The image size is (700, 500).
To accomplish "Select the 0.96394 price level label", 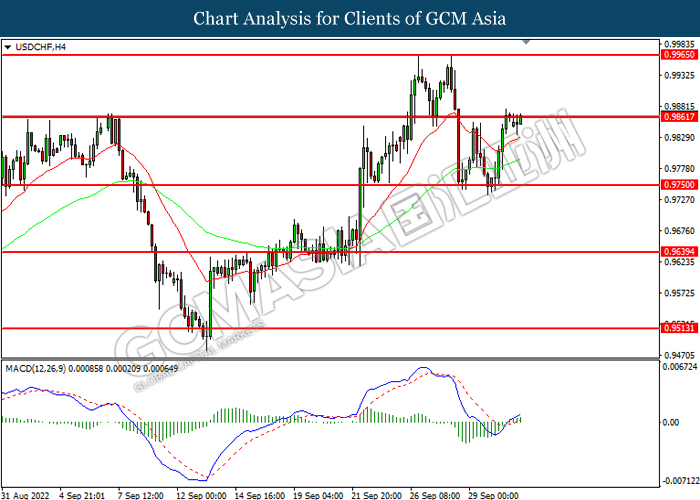I will tap(679, 252).
